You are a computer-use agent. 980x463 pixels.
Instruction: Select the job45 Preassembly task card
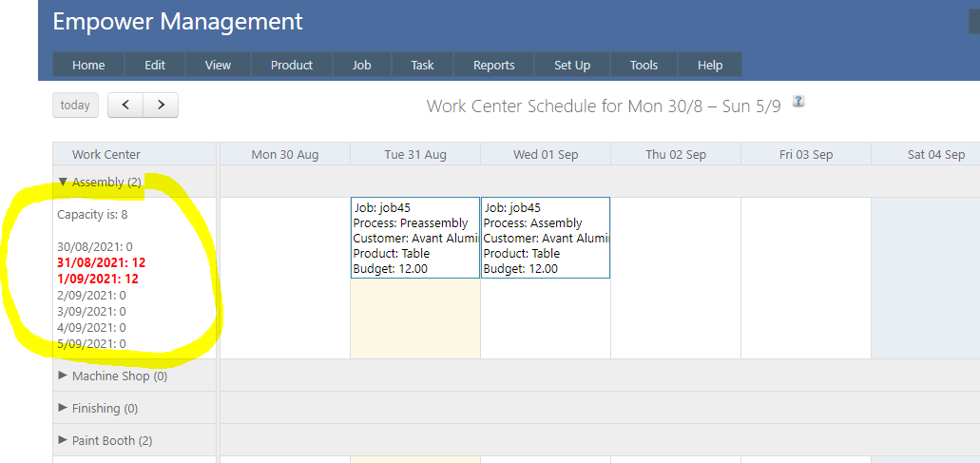click(415, 238)
